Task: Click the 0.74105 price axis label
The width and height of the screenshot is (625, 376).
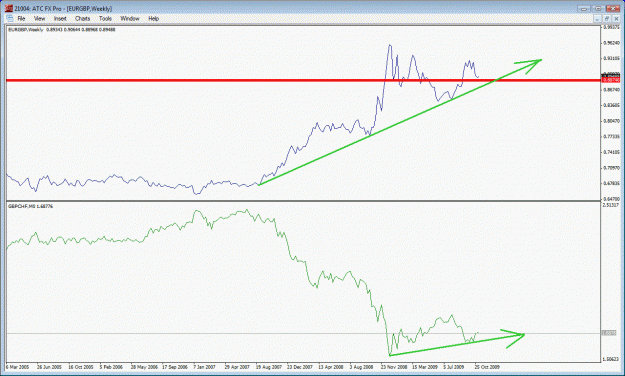Action: (611, 152)
